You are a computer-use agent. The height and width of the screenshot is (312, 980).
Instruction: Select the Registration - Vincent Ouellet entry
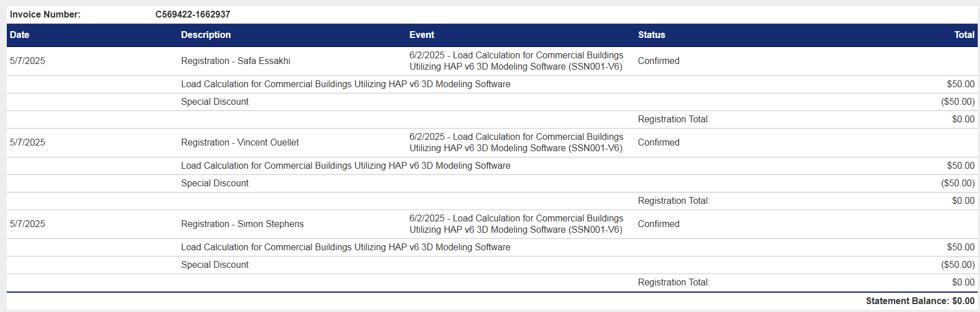(x=239, y=143)
